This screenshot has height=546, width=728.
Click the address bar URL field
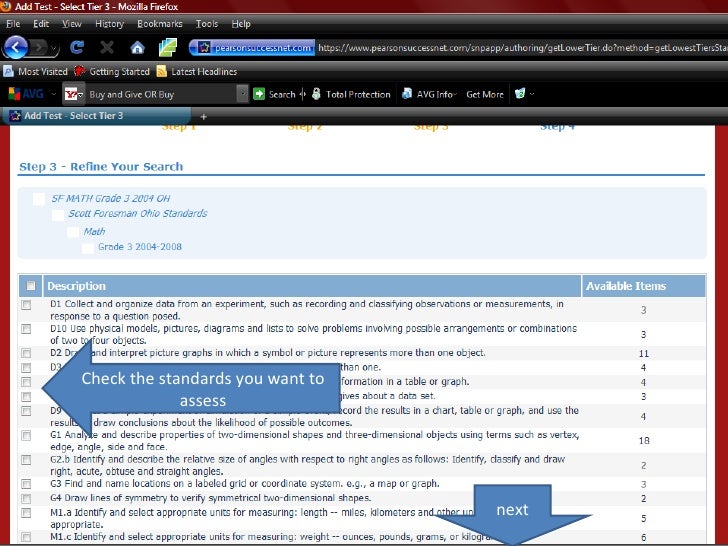(522, 47)
